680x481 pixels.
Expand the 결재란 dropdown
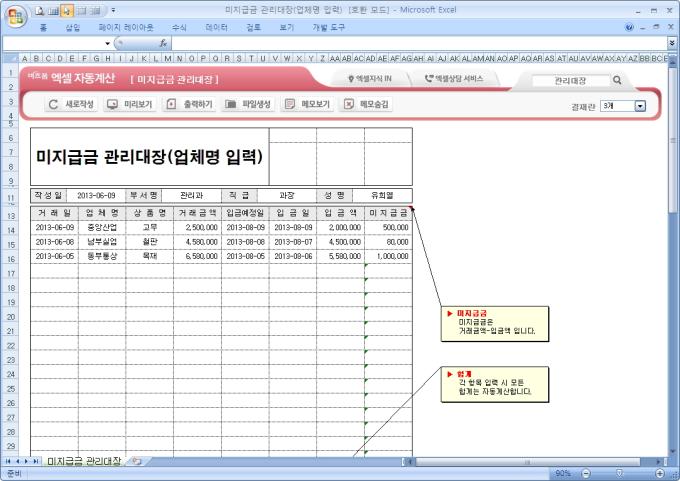click(640, 105)
